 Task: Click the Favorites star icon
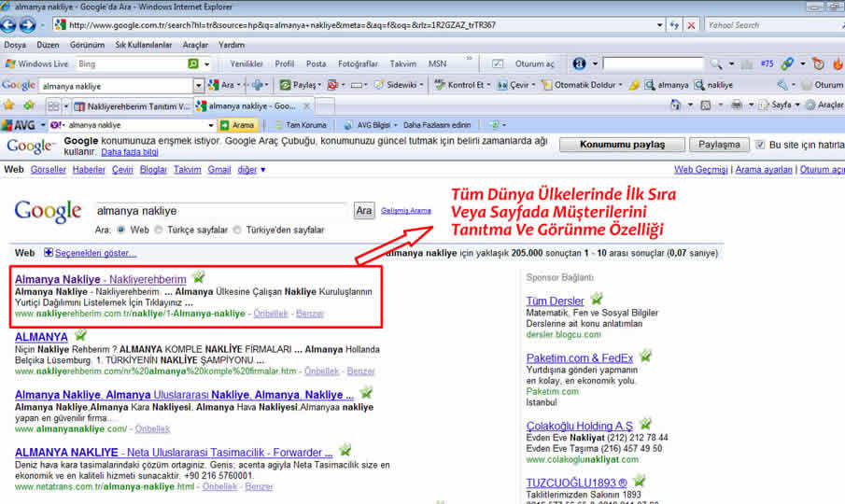pyautogui.click(x=9, y=105)
